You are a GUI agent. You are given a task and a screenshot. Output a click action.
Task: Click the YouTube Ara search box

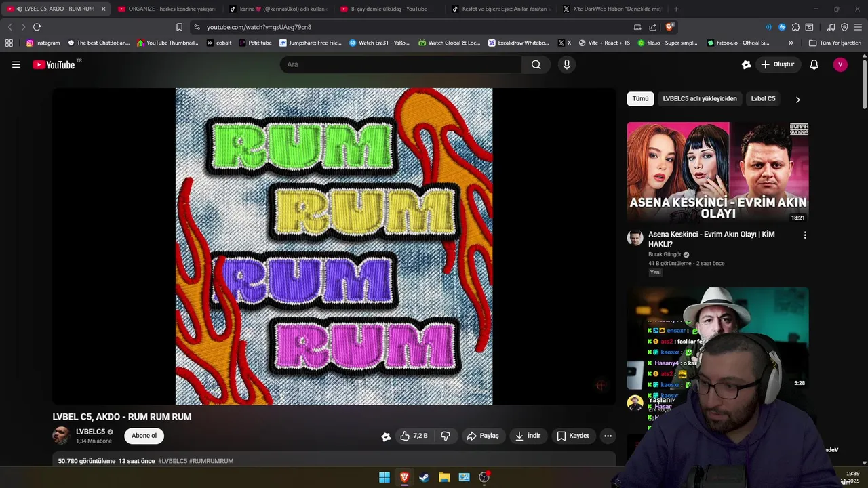(x=401, y=64)
